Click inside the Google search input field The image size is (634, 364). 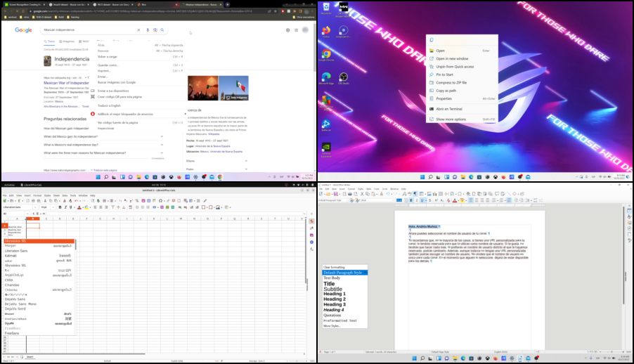coord(89,30)
